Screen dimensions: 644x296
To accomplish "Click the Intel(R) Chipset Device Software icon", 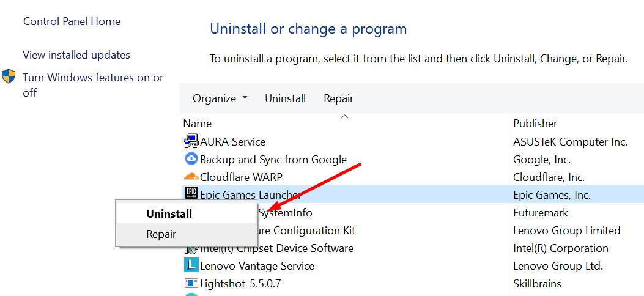I will point(191,249).
